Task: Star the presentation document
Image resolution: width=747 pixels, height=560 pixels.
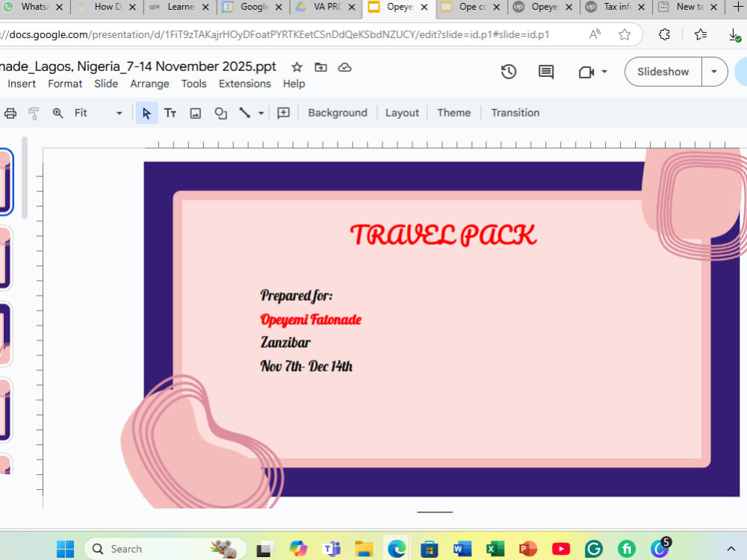Action: tap(297, 67)
